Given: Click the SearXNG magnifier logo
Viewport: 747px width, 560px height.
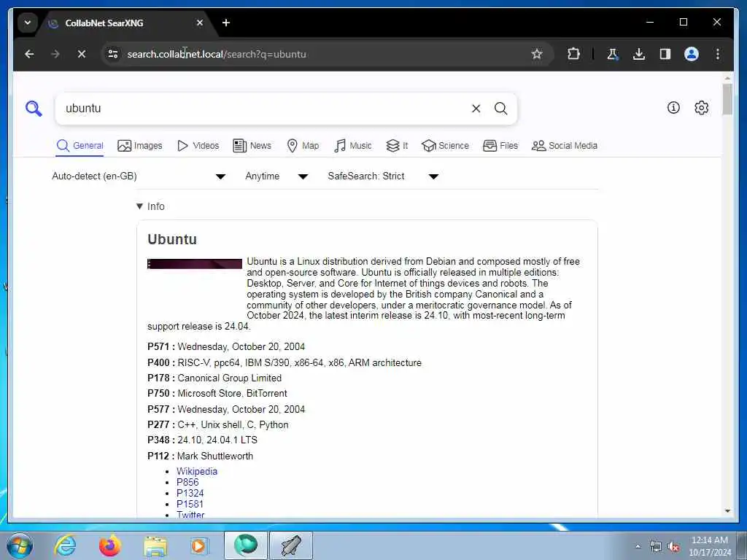Looking at the screenshot, I should pos(34,109).
